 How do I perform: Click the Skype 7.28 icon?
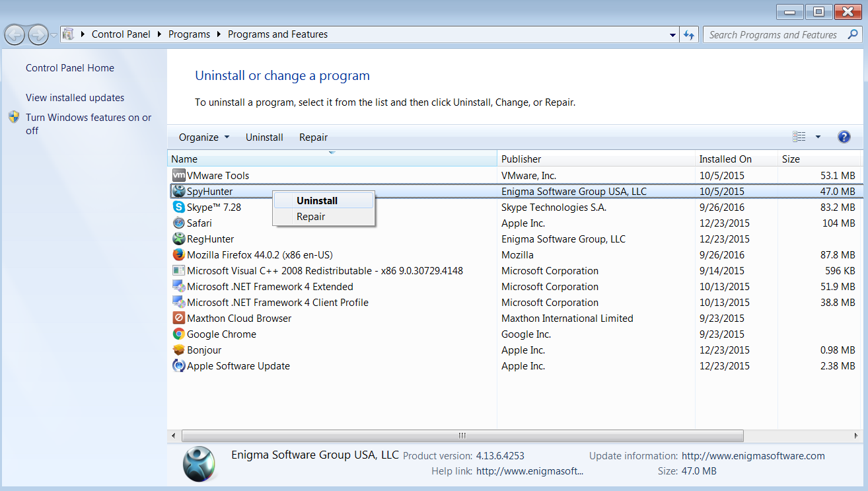click(178, 208)
